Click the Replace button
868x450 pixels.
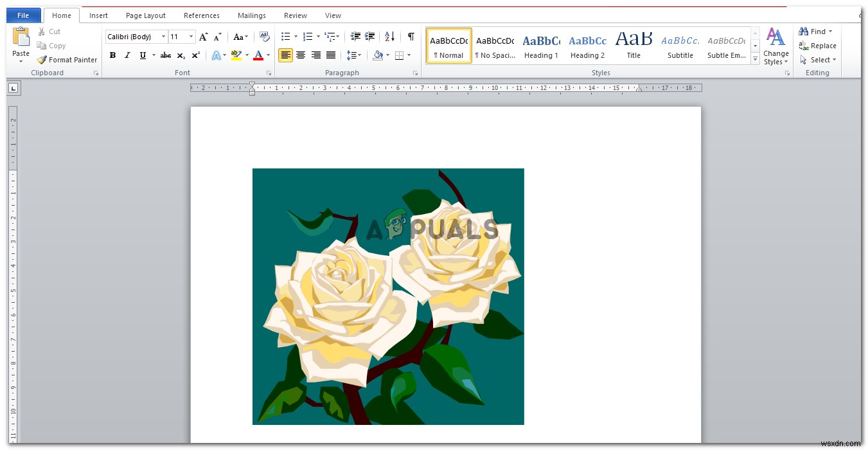tap(817, 46)
